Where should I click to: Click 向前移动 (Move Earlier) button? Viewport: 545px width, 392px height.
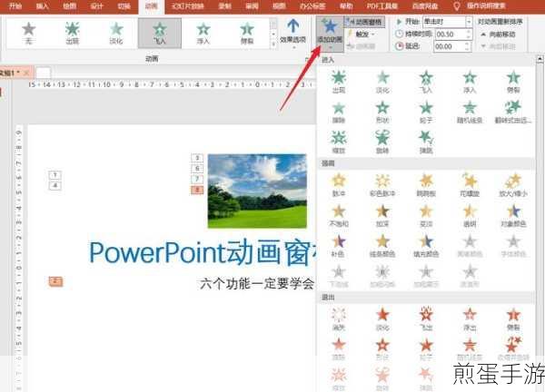tap(498, 34)
